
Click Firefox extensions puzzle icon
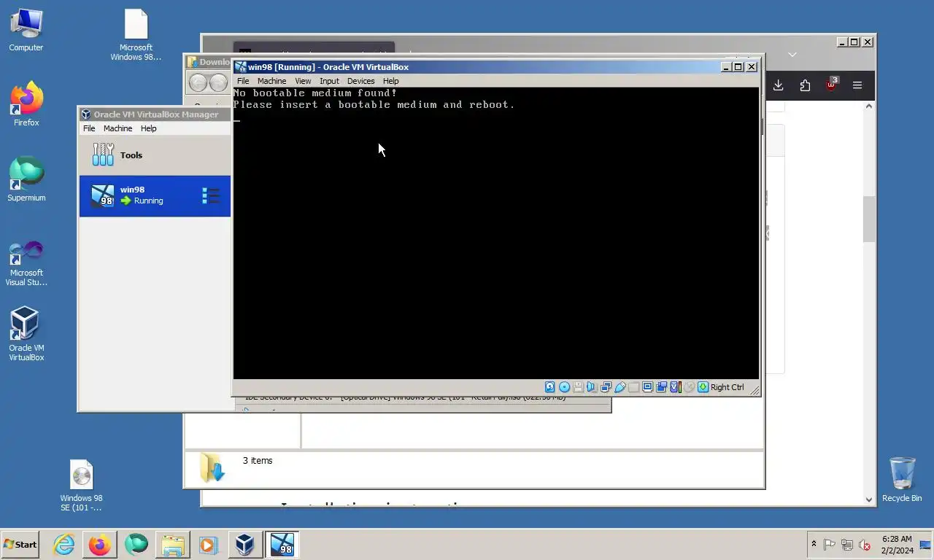pyautogui.click(x=805, y=85)
